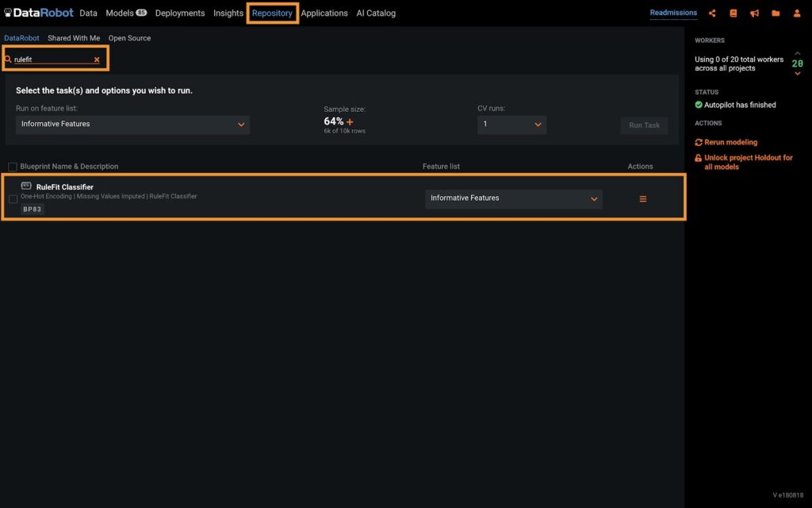Switch to Open Source sub-tab

pyautogui.click(x=129, y=38)
